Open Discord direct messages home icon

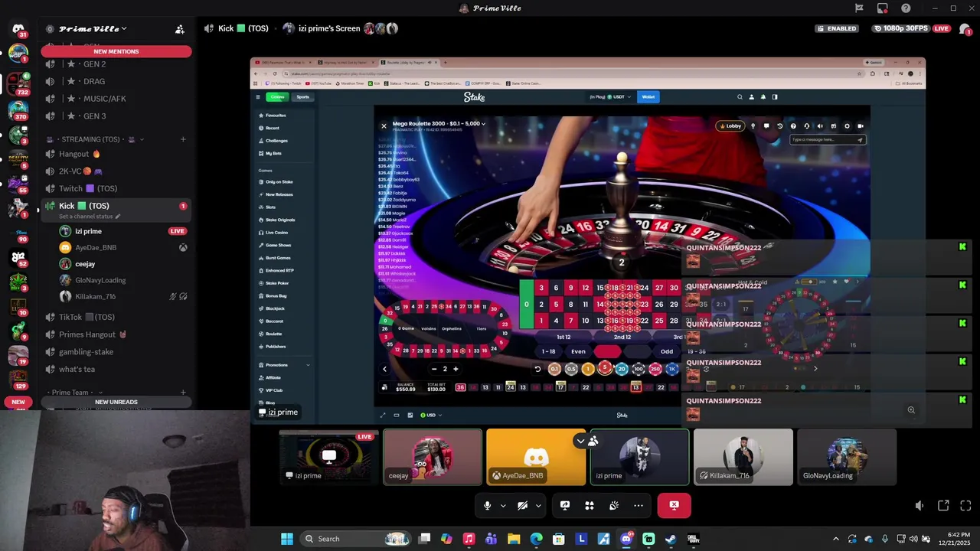18,29
